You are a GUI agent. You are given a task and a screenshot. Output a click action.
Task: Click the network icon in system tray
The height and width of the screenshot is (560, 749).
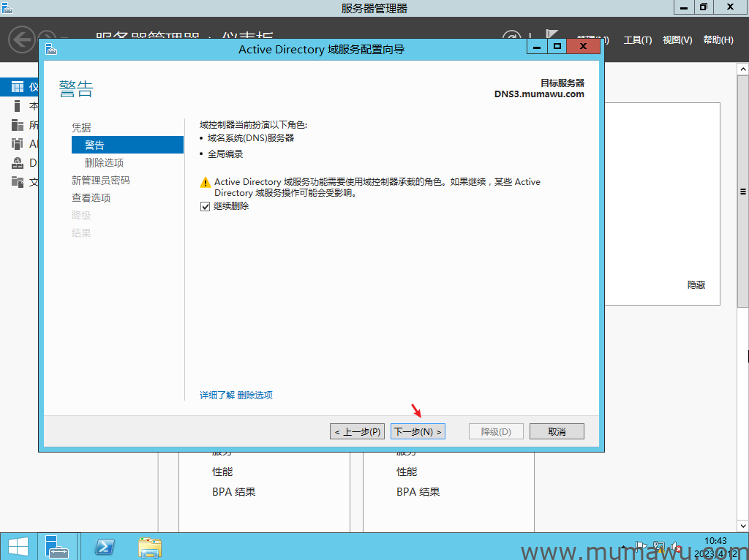(658, 545)
